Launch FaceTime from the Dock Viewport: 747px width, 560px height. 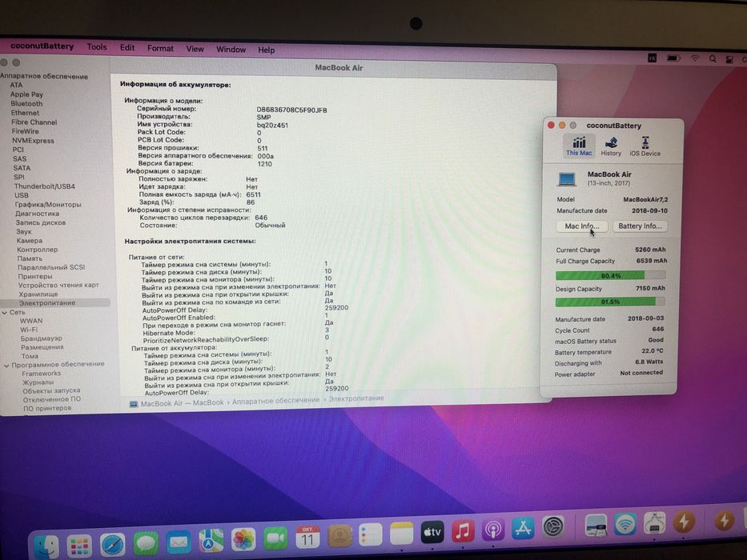coord(275,538)
